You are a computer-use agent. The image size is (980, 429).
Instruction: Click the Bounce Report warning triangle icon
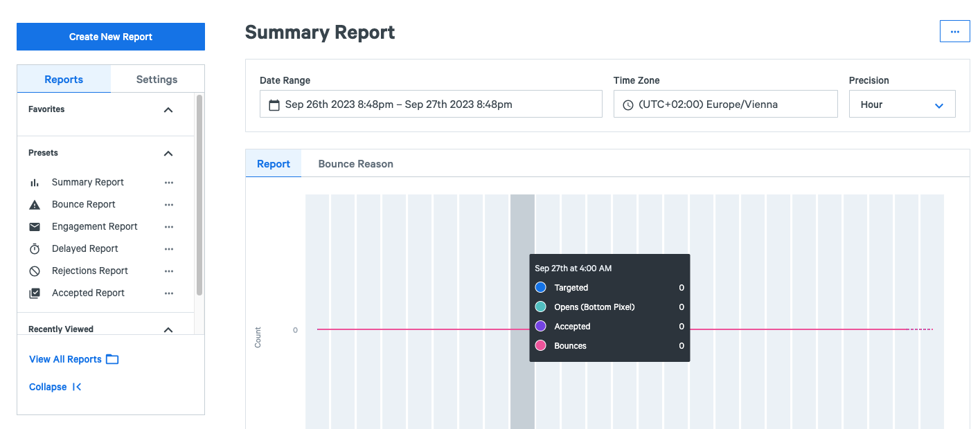click(x=35, y=205)
